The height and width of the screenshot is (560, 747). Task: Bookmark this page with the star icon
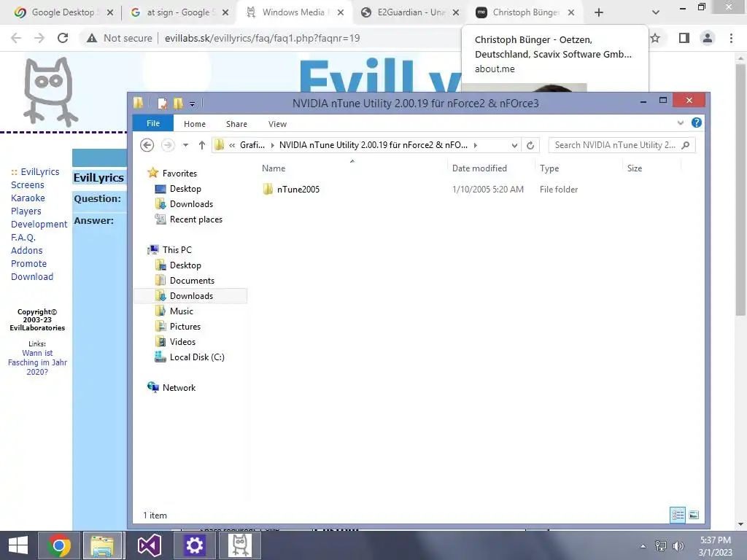point(655,38)
